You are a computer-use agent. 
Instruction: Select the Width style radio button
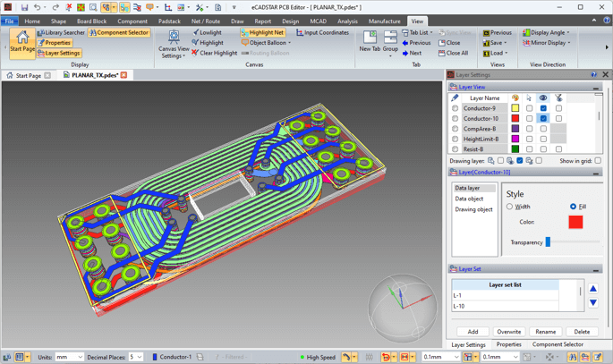tap(510, 207)
